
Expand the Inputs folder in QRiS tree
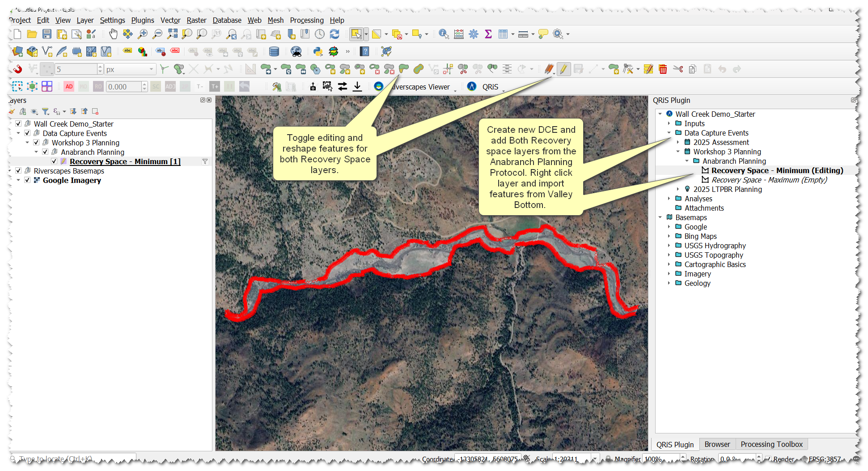pyautogui.click(x=669, y=123)
